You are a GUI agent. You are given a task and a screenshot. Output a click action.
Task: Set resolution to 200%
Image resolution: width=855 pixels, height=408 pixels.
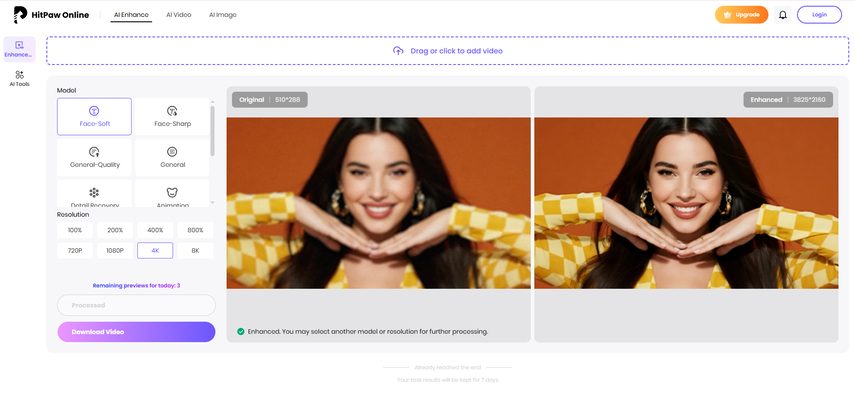click(115, 230)
